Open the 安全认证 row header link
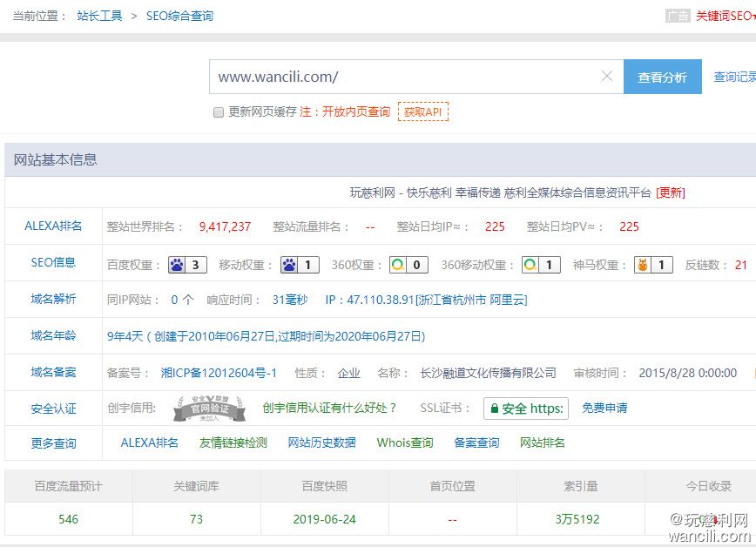Screen dimensions: 756x547 point(53,409)
